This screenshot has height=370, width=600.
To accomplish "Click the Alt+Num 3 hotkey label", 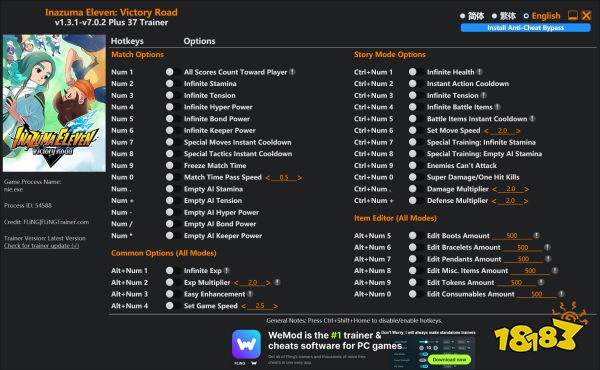I will point(129,294).
